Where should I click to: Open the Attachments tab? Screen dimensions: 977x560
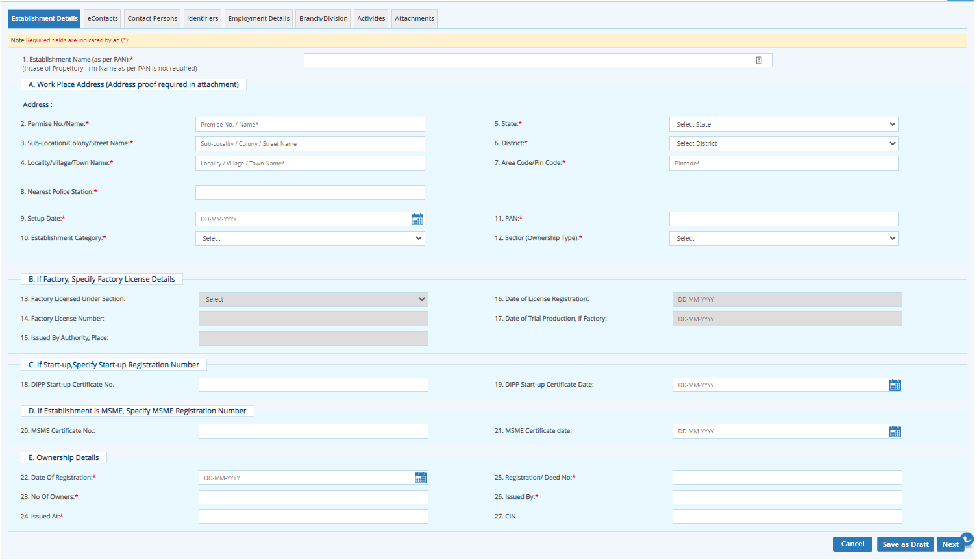pos(414,19)
